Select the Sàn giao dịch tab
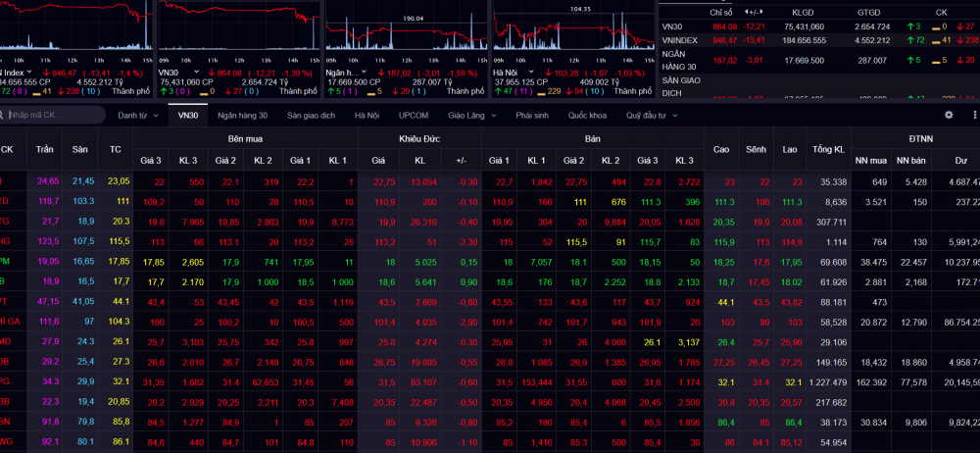Viewport: 980px width, 453px height. point(312,115)
